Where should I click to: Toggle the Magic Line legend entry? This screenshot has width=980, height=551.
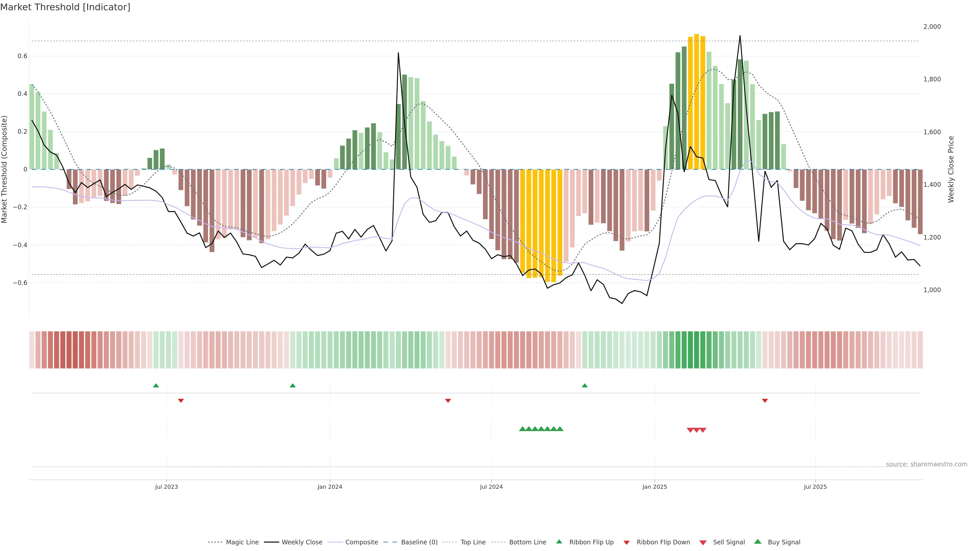tap(242, 542)
